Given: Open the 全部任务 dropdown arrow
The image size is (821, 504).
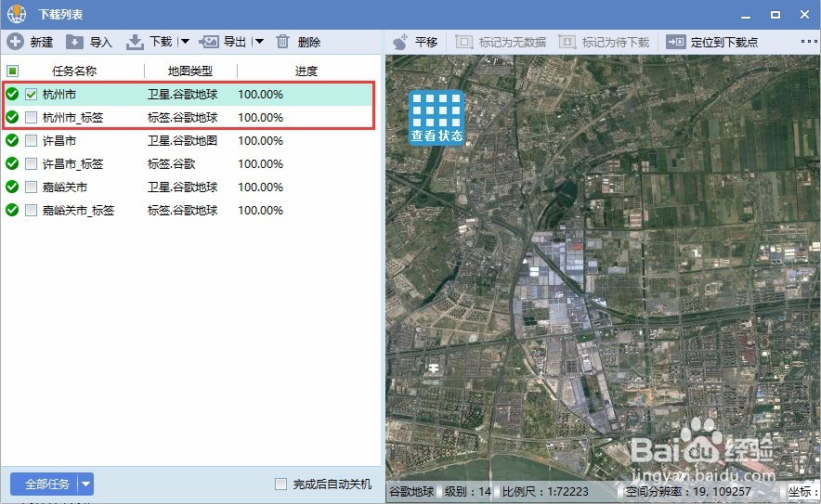Looking at the screenshot, I should pos(86,485).
